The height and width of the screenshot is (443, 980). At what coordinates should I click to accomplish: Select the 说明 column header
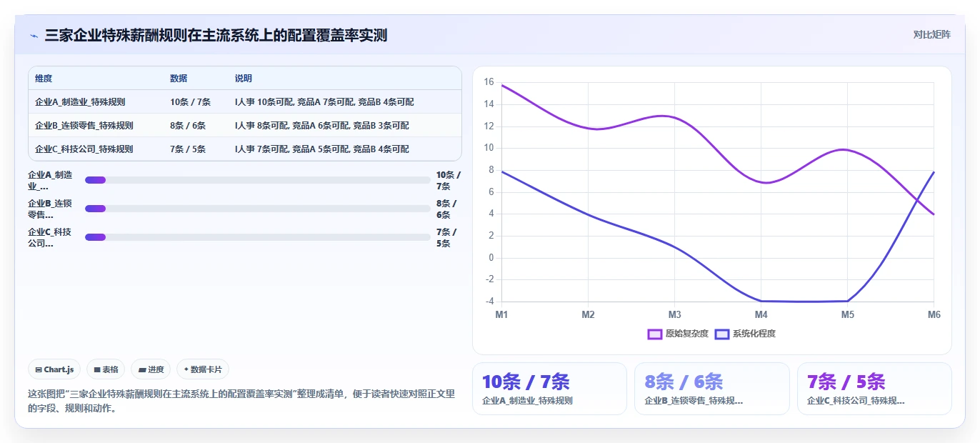click(244, 79)
